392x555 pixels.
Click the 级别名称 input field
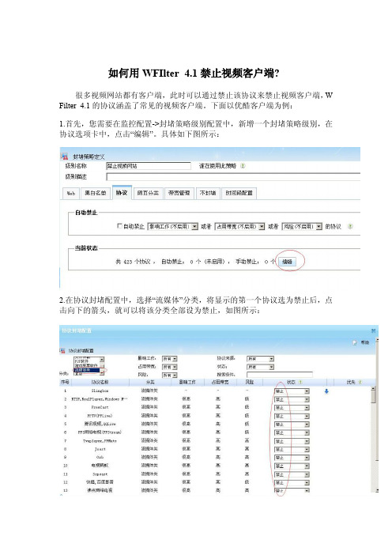(149, 166)
